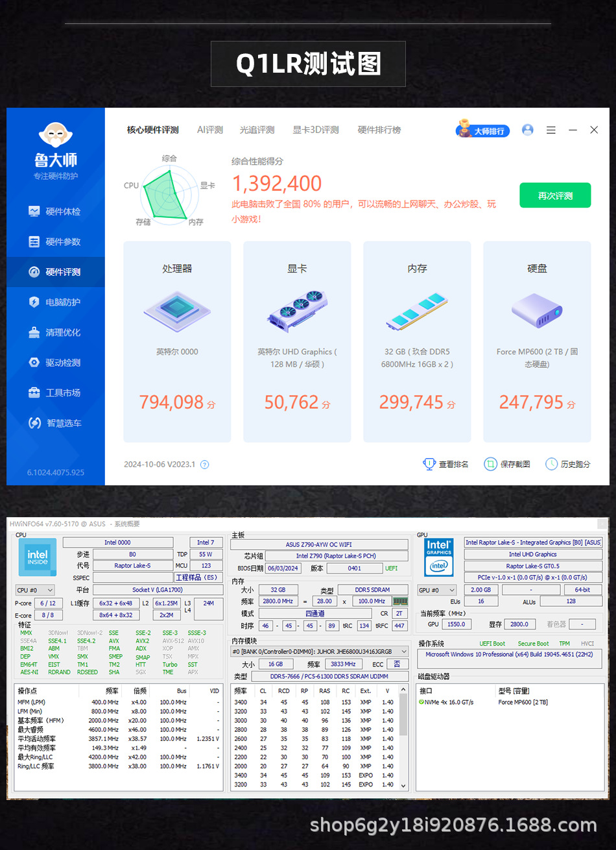The image size is (616, 850).
Task: Click the 鲁大师 mascot logo
Action: coord(56,136)
